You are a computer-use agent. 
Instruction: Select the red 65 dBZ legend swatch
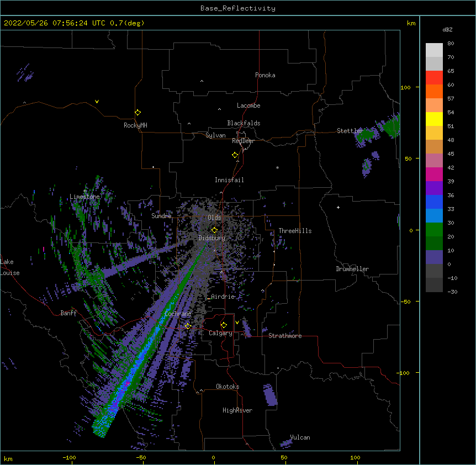pyautogui.click(x=434, y=78)
